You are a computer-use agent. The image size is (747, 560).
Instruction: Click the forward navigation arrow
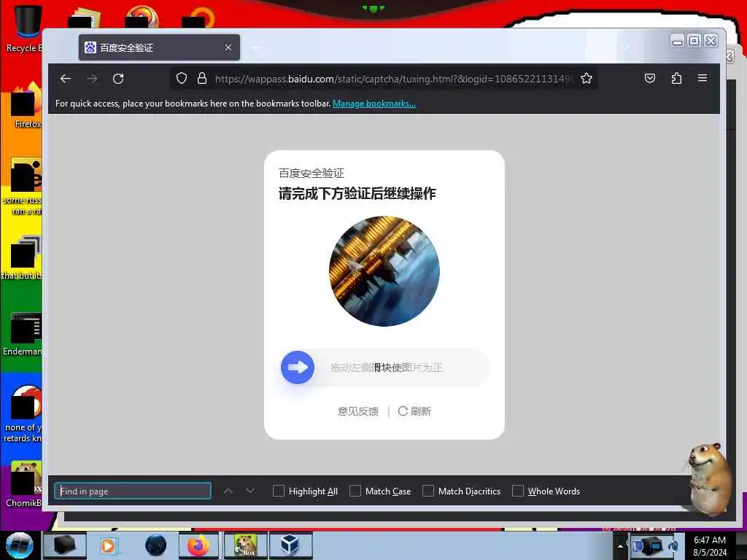(92, 79)
